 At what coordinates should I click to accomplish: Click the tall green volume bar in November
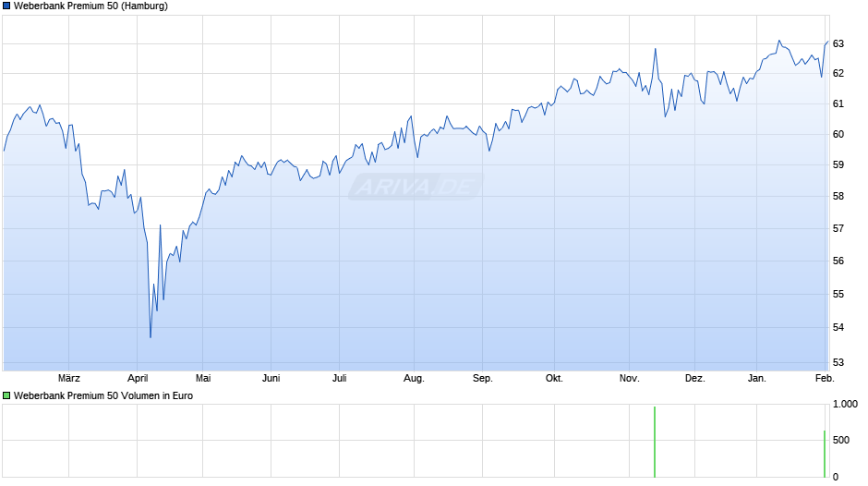tap(655, 442)
